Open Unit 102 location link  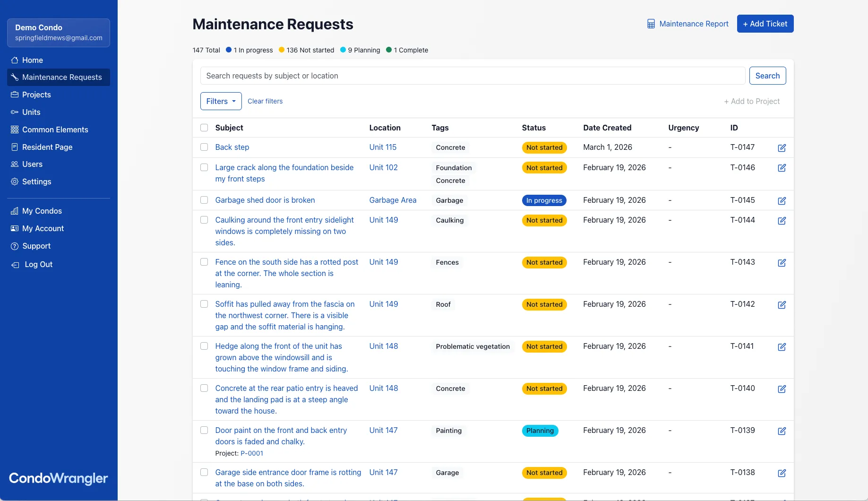(x=383, y=167)
